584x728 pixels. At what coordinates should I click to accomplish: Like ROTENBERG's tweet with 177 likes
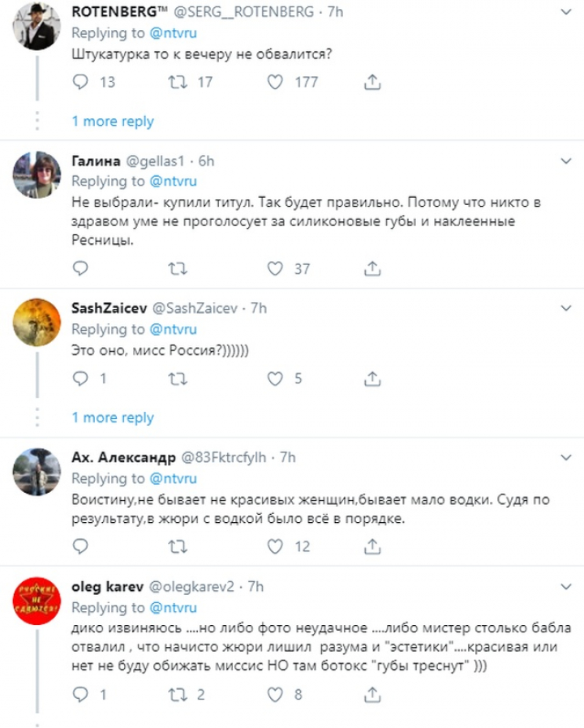tap(275, 82)
